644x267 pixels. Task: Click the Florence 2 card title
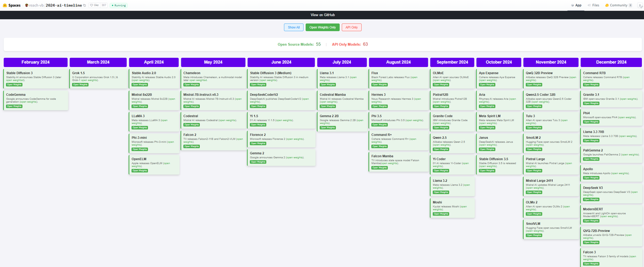point(258,135)
